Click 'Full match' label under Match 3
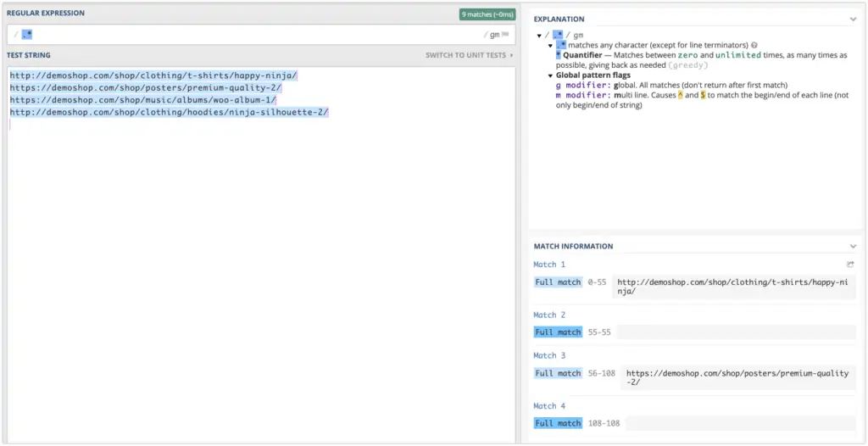The width and height of the screenshot is (868, 446). point(558,373)
